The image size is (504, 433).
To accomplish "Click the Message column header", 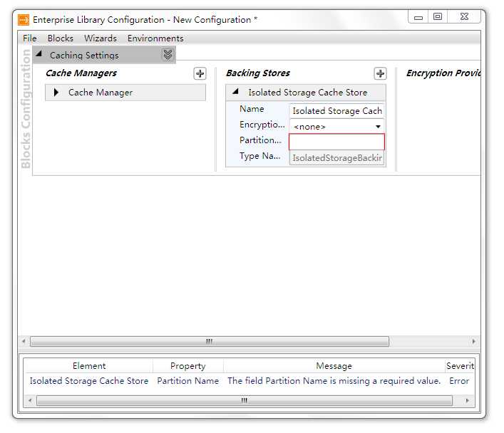I will point(334,366).
